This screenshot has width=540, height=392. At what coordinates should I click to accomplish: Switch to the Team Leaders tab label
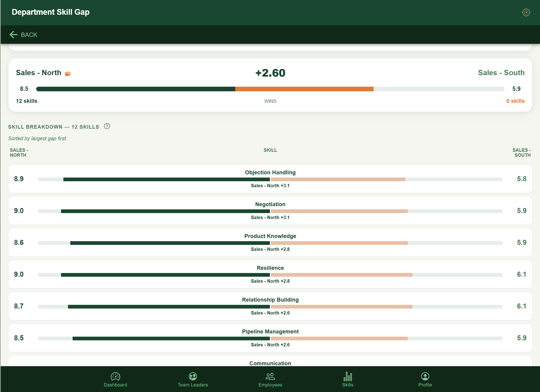coord(193,385)
